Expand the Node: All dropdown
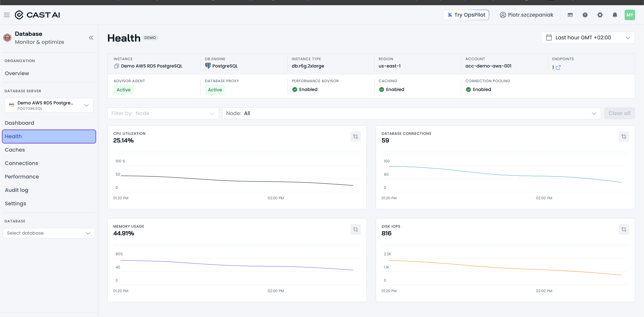This screenshot has width=644, height=317. pos(411,113)
